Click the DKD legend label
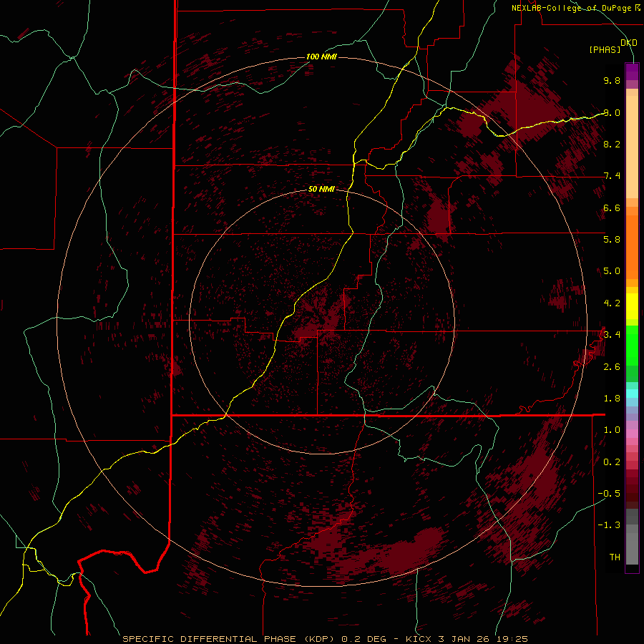Viewport: 644px width, 644px height. 629,43
